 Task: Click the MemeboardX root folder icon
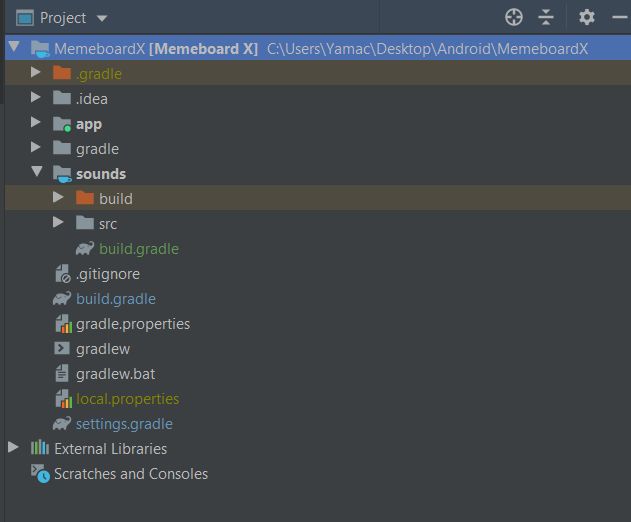(40, 49)
